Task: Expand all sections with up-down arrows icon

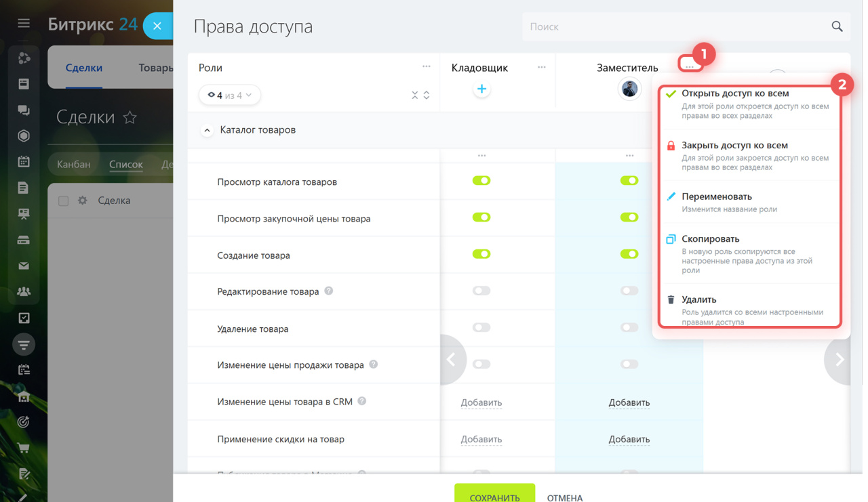Action: (427, 95)
